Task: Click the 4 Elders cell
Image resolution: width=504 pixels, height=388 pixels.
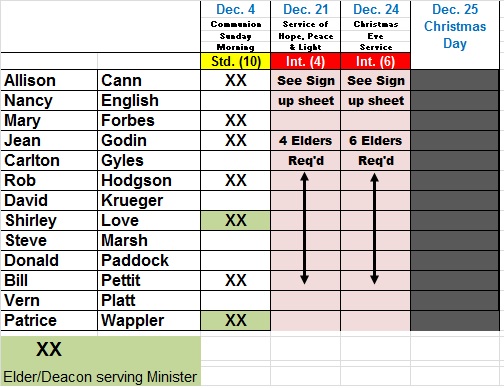Action: pos(305,140)
